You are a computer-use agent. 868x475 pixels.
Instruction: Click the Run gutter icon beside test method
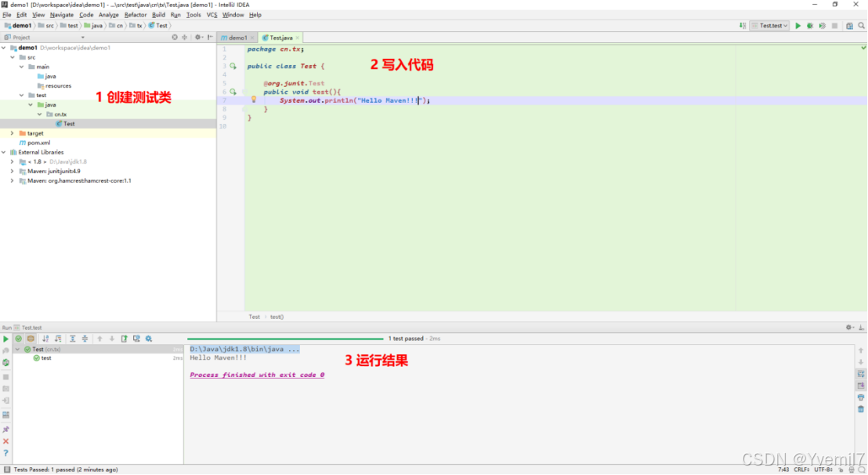(x=233, y=92)
